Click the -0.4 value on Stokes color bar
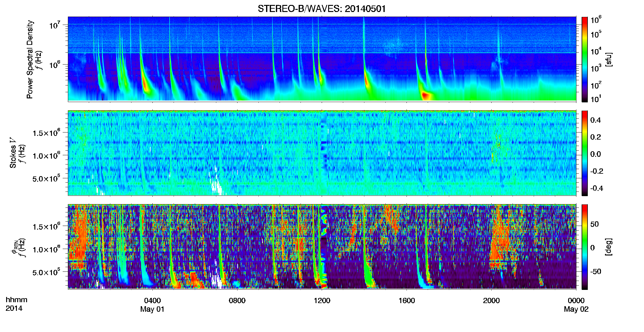This screenshot has height=332, width=644. [597, 188]
